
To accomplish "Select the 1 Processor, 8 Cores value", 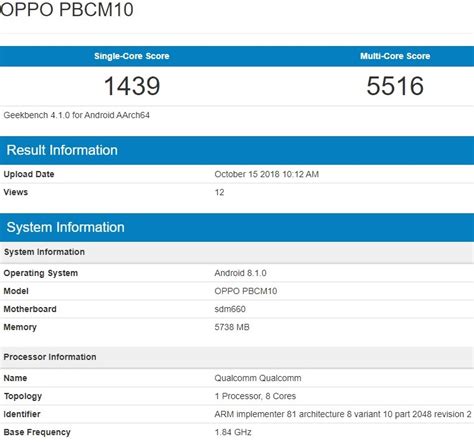I will coord(255,396).
